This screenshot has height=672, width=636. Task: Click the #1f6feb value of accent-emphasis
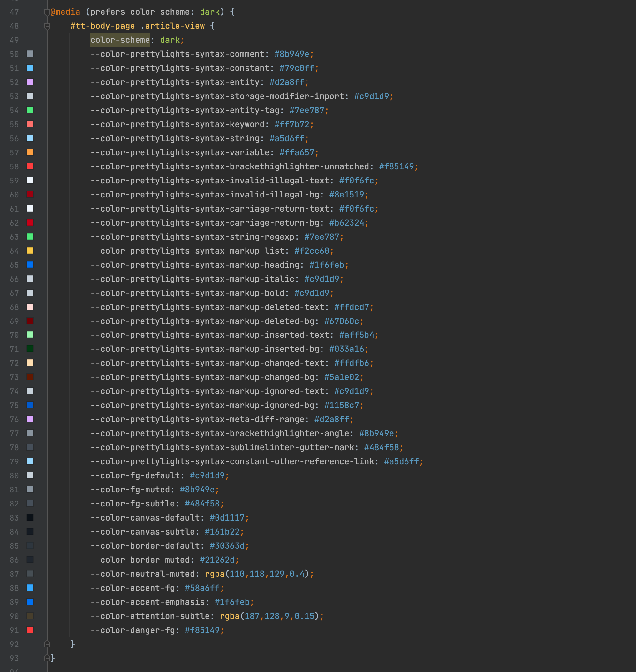coord(232,602)
